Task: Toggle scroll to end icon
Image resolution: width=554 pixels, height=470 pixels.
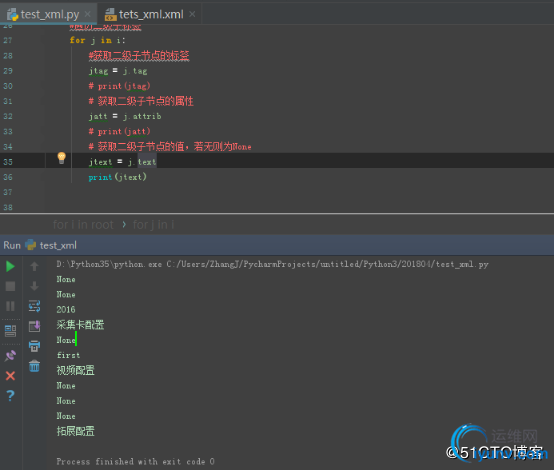Action: click(x=34, y=326)
